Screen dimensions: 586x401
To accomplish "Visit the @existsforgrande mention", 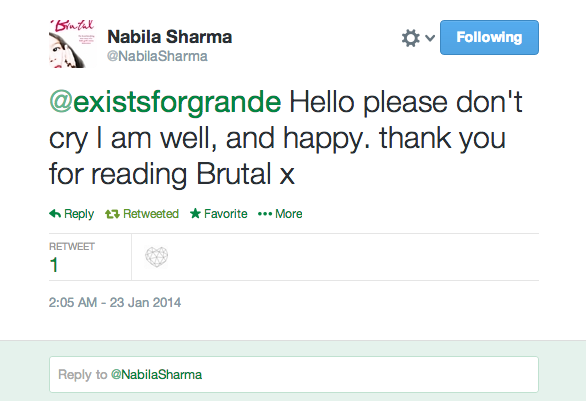I will (165, 102).
